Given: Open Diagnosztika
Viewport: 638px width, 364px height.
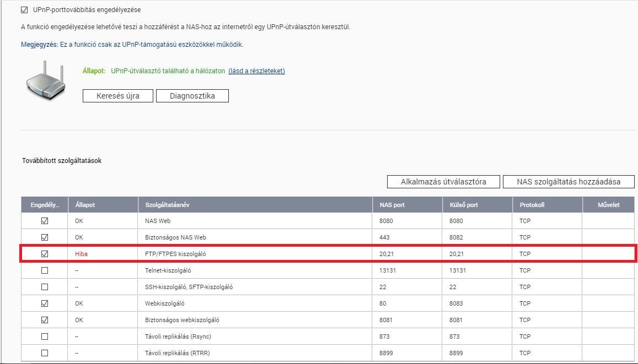Looking at the screenshot, I should (x=192, y=96).
